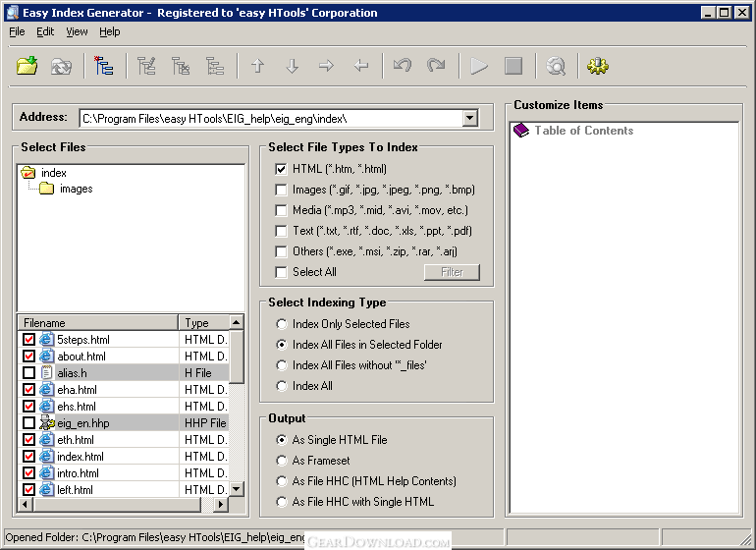Click the horizontal scroll right arrow
Screen dimensions: 756x550
point(221,505)
